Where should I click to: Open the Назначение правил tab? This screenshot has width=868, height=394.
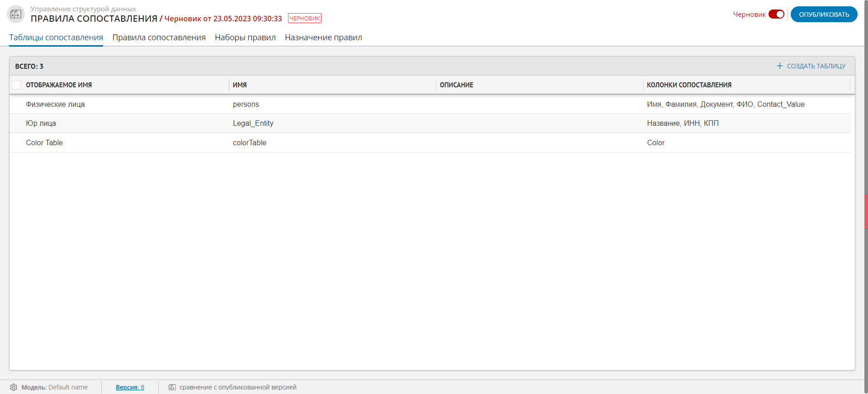tap(323, 38)
